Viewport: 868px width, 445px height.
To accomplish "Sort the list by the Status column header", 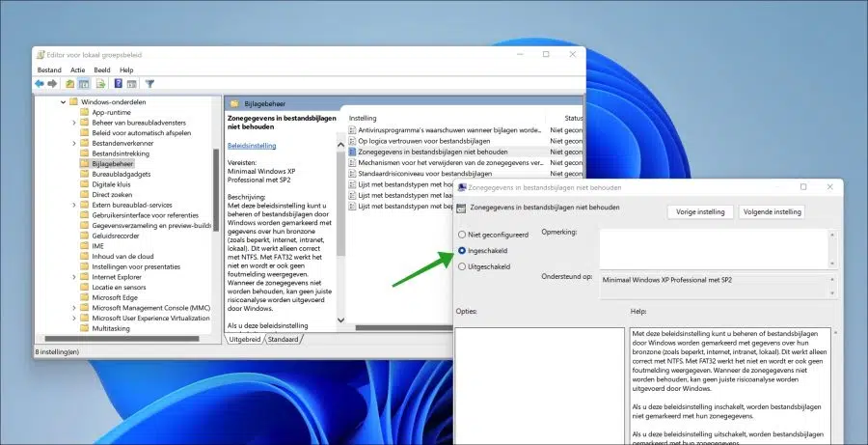I will (x=573, y=118).
